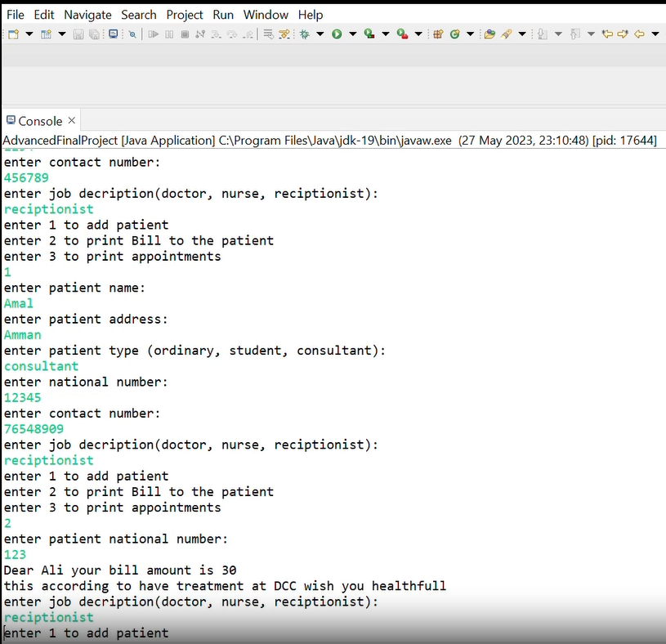Open the Navigate menu
This screenshot has height=644, width=666.
pyautogui.click(x=87, y=14)
